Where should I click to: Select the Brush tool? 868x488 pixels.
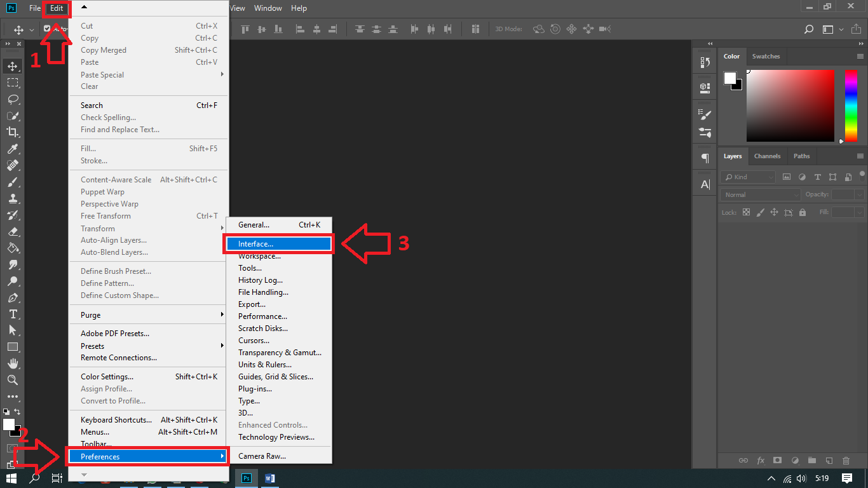(x=13, y=182)
